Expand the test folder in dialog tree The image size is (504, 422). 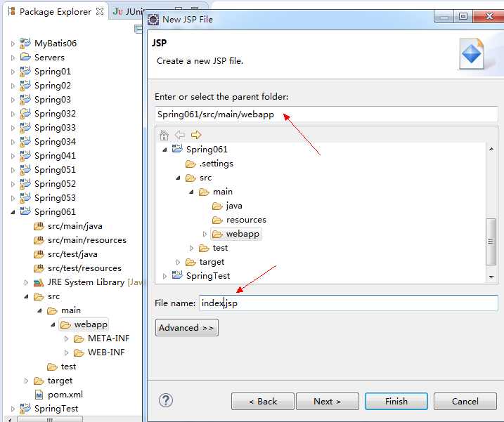(191, 248)
